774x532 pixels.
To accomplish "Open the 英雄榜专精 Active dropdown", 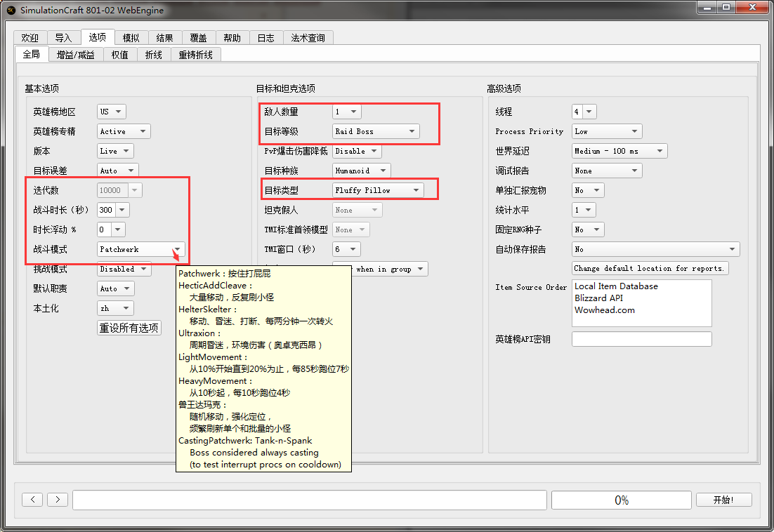I will pyautogui.click(x=124, y=131).
